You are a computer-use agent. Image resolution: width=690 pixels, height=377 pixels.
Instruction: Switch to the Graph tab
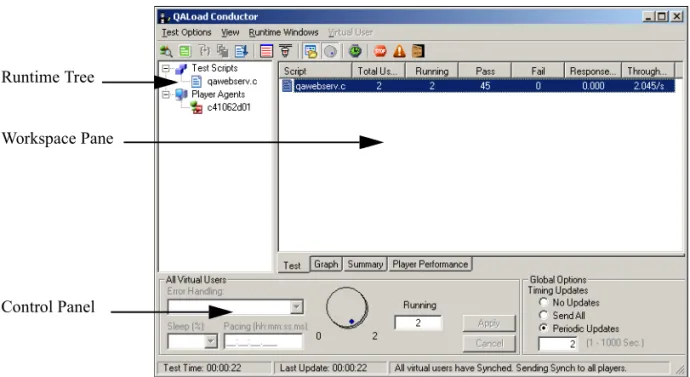(x=326, y=264)
